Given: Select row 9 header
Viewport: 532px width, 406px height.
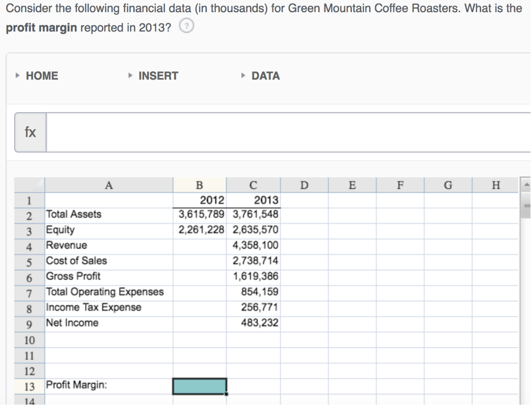Looking at the screenshot, I should (x=30, y=324).
